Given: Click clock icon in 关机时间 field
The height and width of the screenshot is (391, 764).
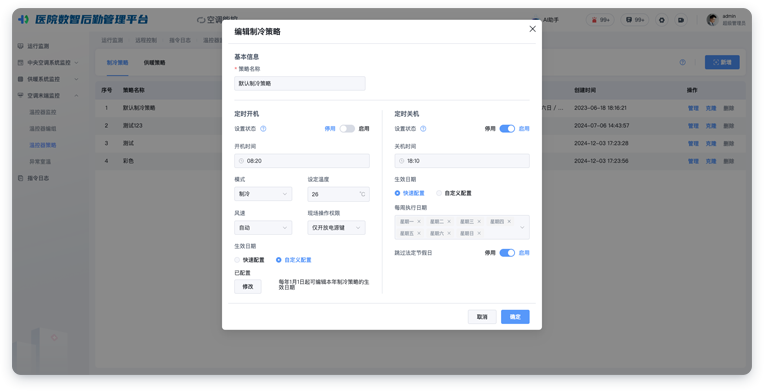Looking at the screenshot, I should 401,161.
